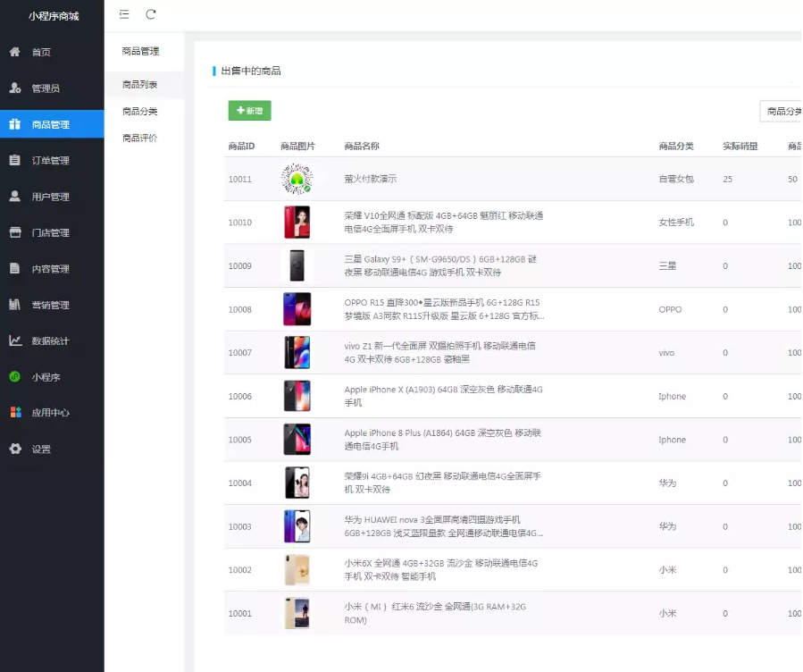
Task: Click the 数据统计 chart icon
Action: (15, 340)
